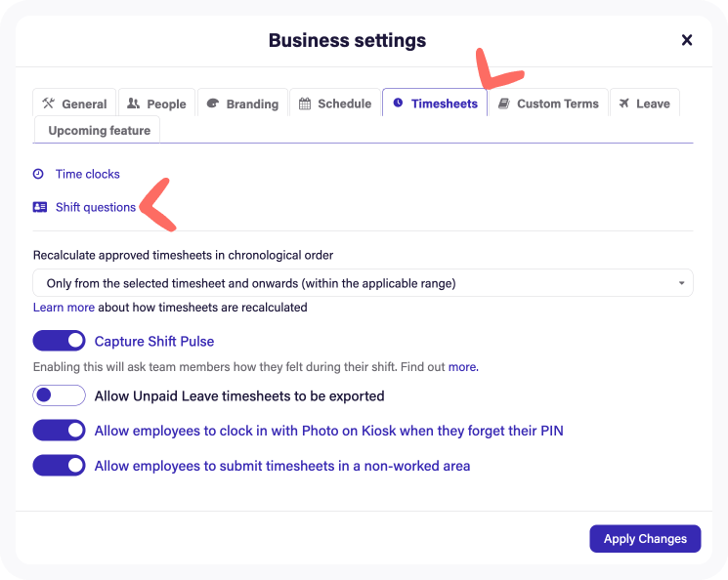Click the people icon on People tab
The image size is (728, 580).
point(133,104)
